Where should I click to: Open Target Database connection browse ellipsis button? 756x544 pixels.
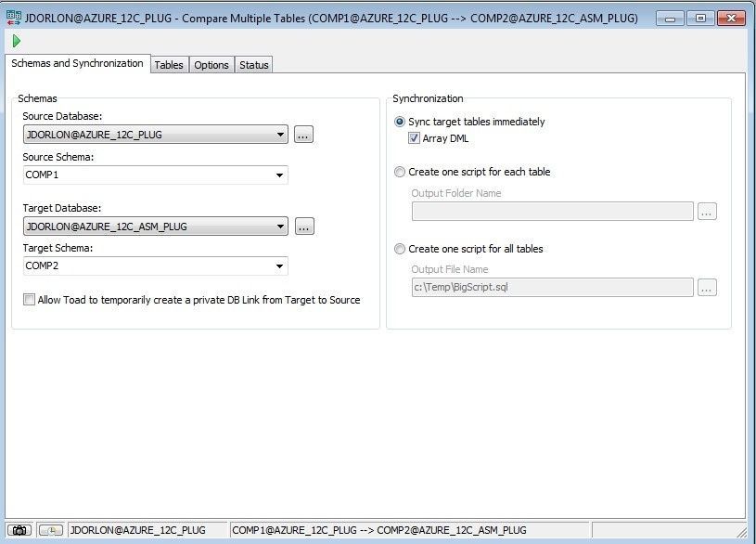(x=304, y=227)
